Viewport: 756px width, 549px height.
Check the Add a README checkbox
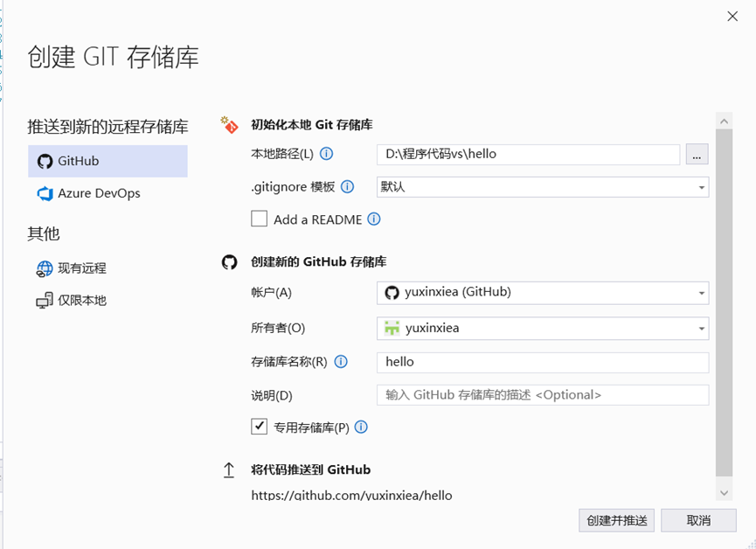[x=259, y=219]
